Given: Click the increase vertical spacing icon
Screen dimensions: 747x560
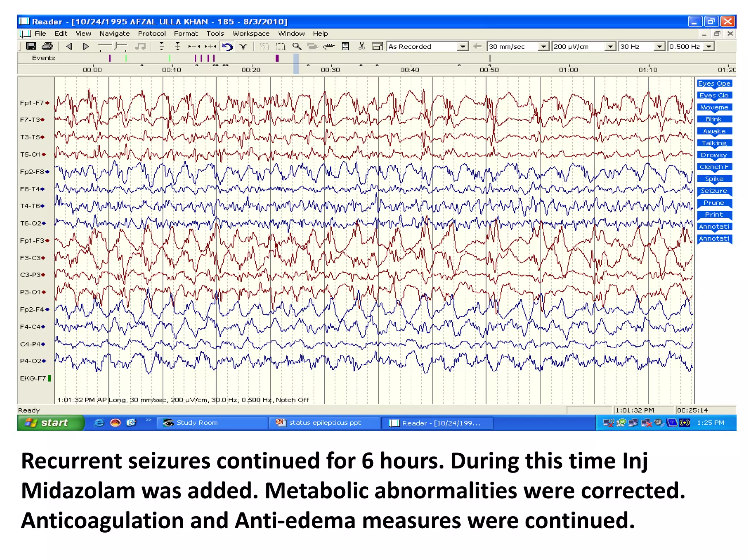Looking at the screenshot, I should click(x=178, y=46).
